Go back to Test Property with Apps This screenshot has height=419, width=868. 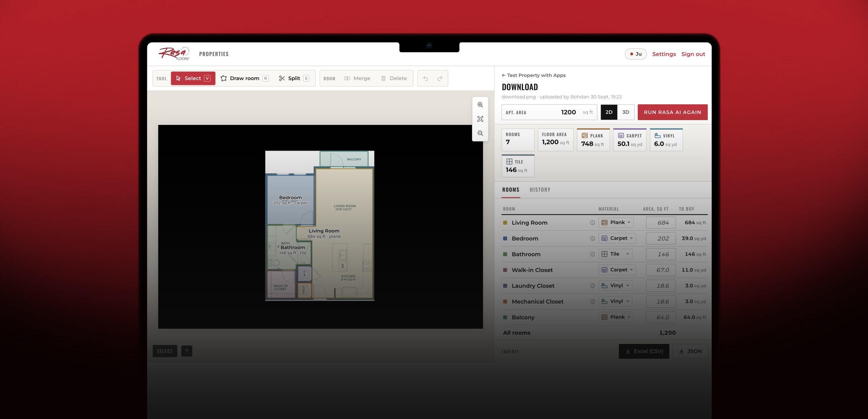[x=534, y=75]
